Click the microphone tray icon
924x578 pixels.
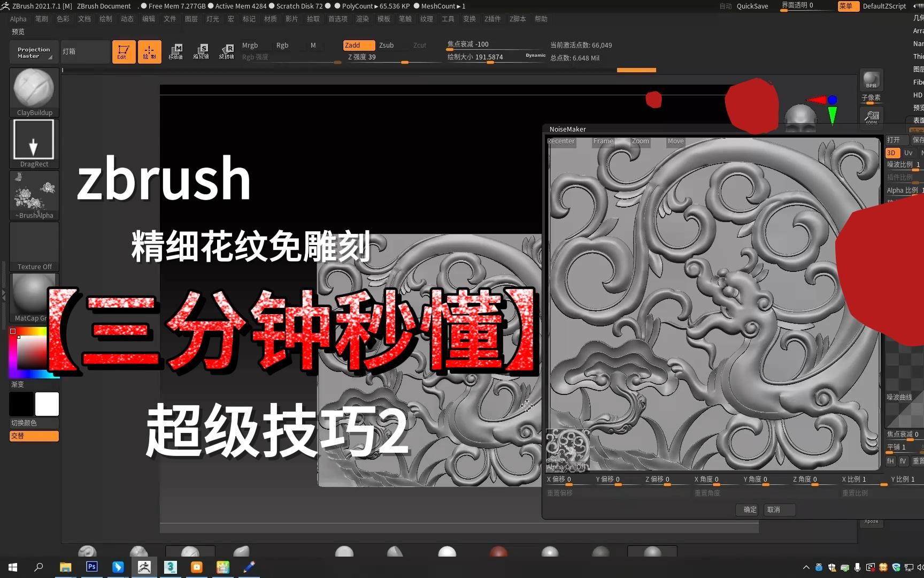point(857,567)
